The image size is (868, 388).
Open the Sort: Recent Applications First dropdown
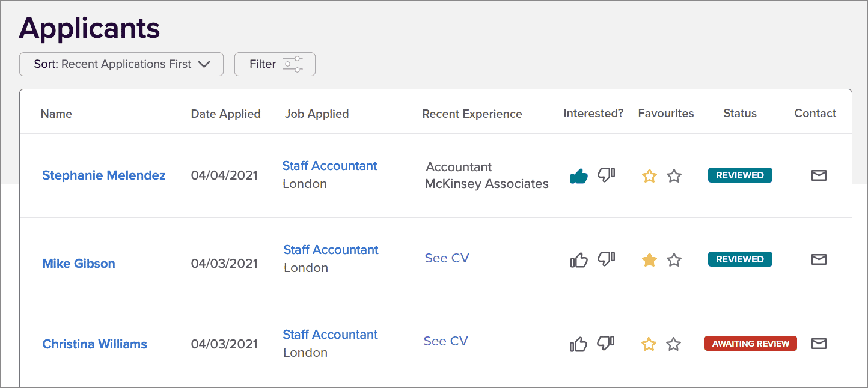tap(121, 64)
